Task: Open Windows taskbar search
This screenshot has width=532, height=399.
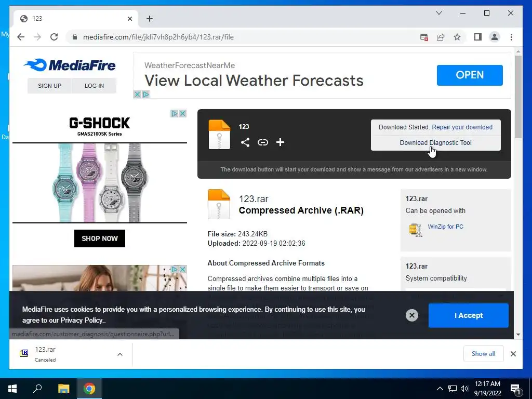Action: 37,389
